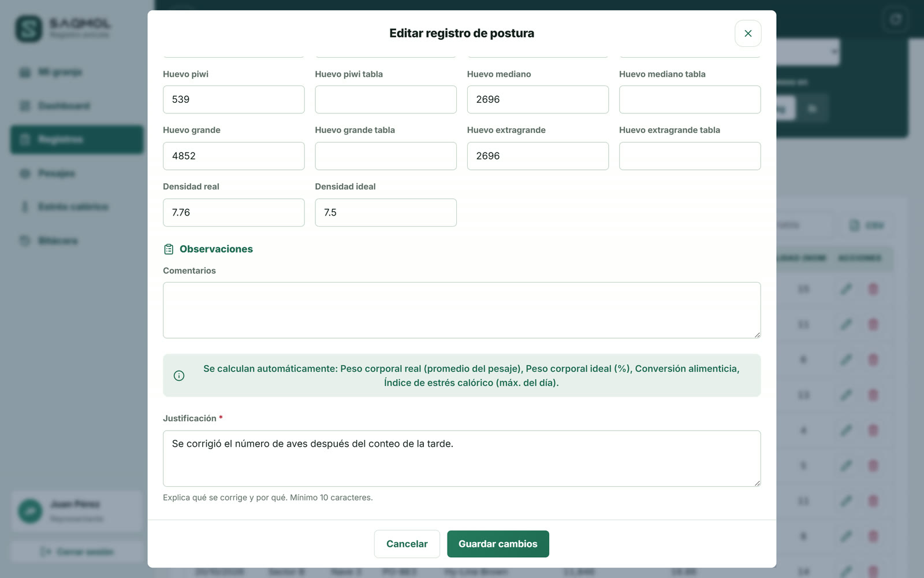This screenshot has width=924, height=578.
Task: Open Mi granja in the sidebar
Action: pos(76,72)
